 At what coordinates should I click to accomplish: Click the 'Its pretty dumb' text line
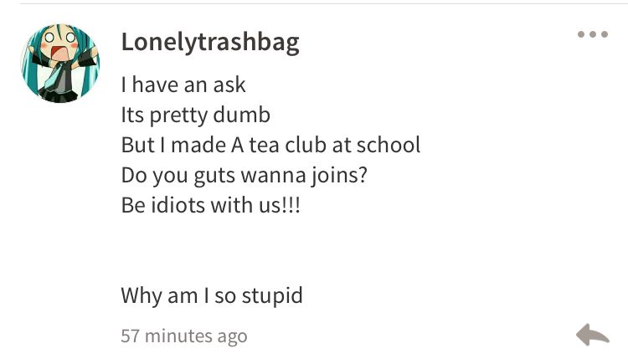196,115
